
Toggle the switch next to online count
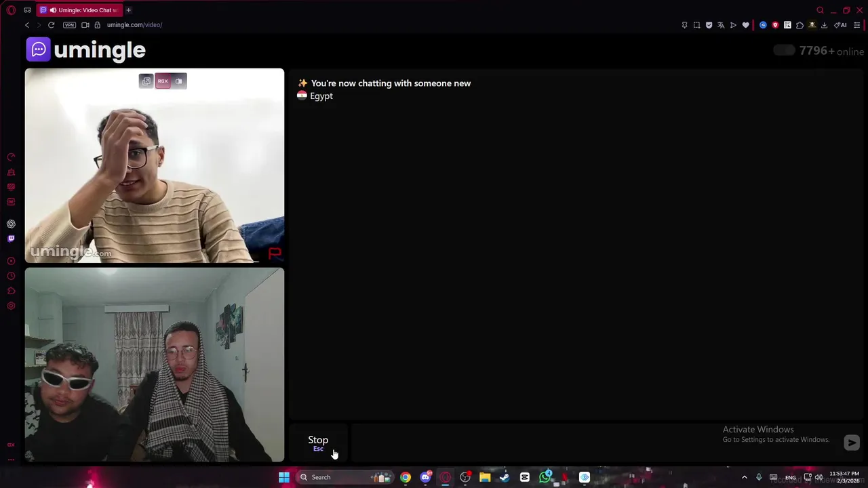pyautogui.click(x=784, y=51)
